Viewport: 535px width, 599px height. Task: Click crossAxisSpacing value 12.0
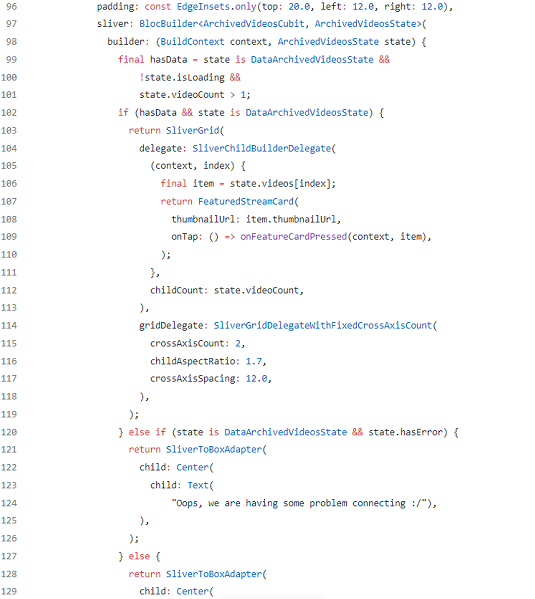[256, 379]
